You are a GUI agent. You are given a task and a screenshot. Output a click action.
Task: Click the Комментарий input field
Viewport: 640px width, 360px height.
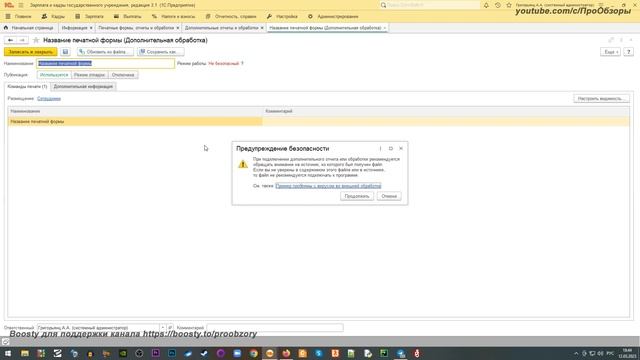[x=275, y=327]
